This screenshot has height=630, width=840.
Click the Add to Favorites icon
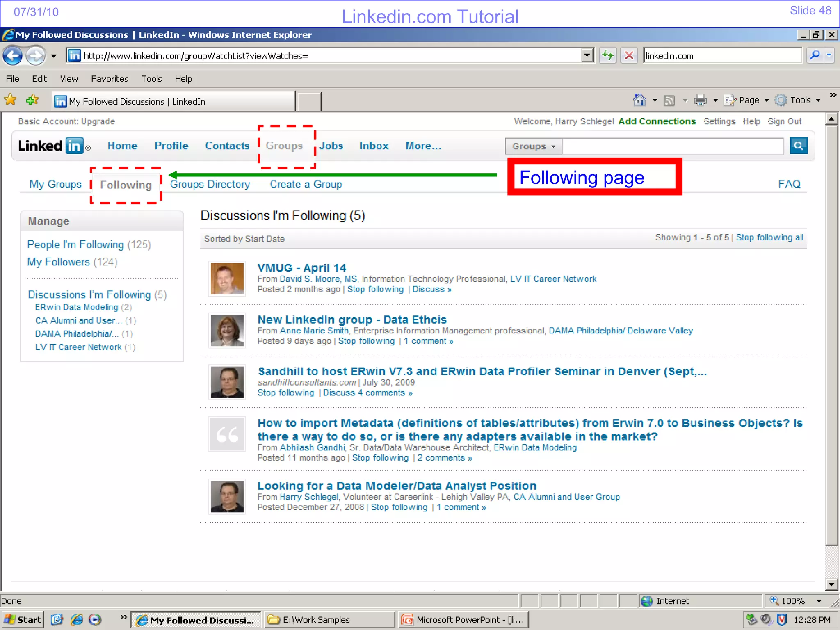coord(32,100)
